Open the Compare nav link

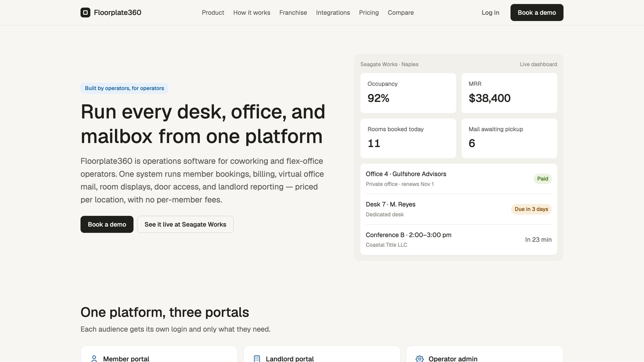click(401, 13)
